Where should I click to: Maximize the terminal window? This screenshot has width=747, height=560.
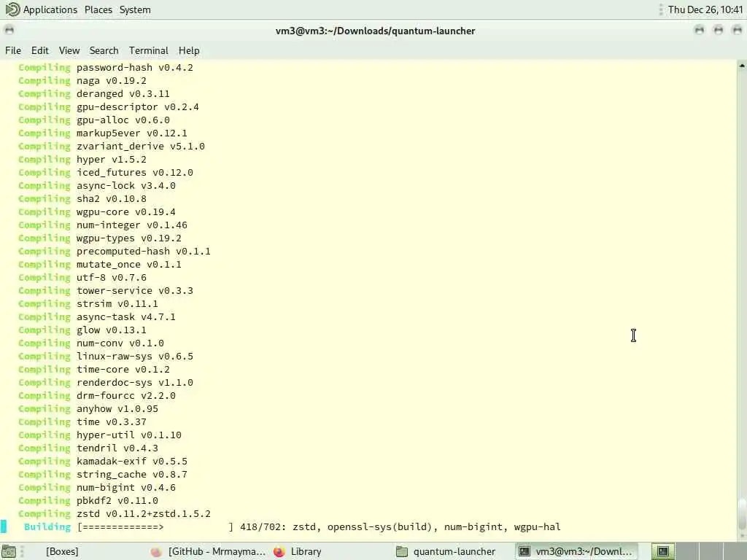719,31
